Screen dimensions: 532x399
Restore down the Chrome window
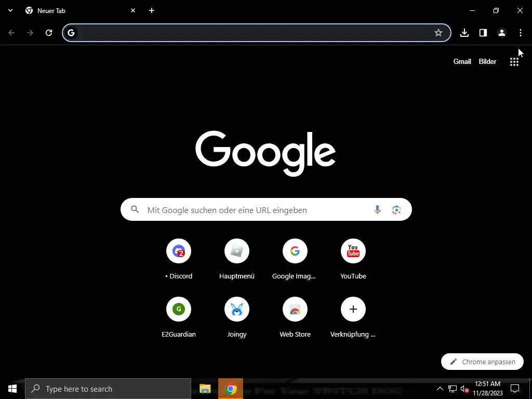(496, 10)
